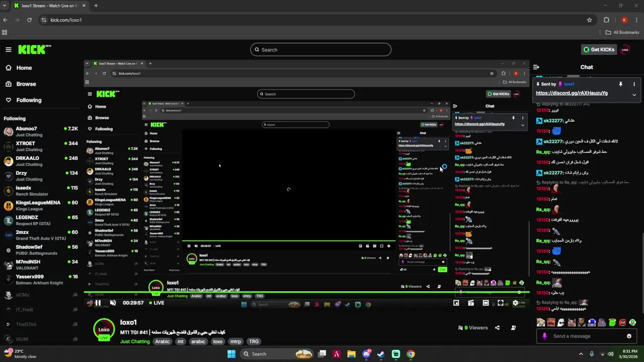This screenshot has height=362, width=644.
Task: Reload the page with the browser refresh icon
Action: click(29, 20)
